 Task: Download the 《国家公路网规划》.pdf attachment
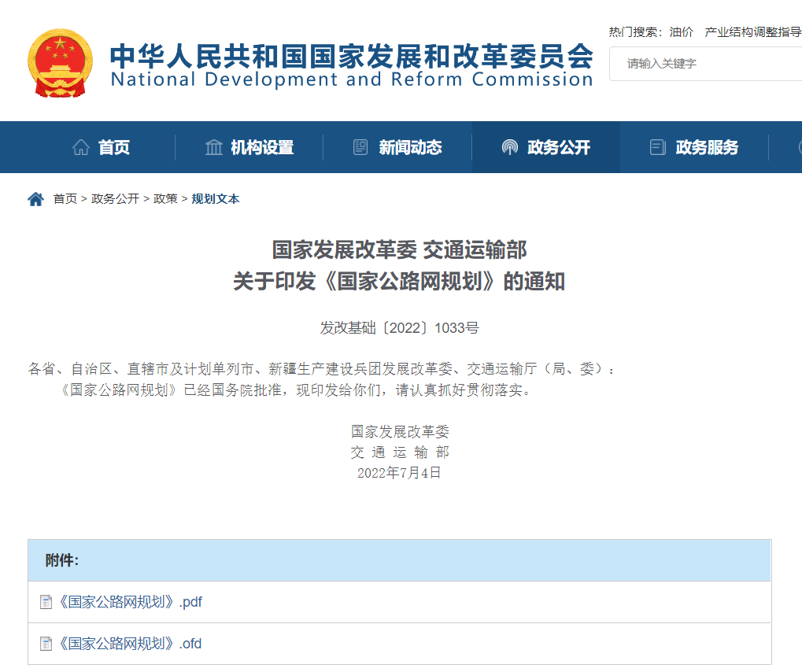(129, 601)
